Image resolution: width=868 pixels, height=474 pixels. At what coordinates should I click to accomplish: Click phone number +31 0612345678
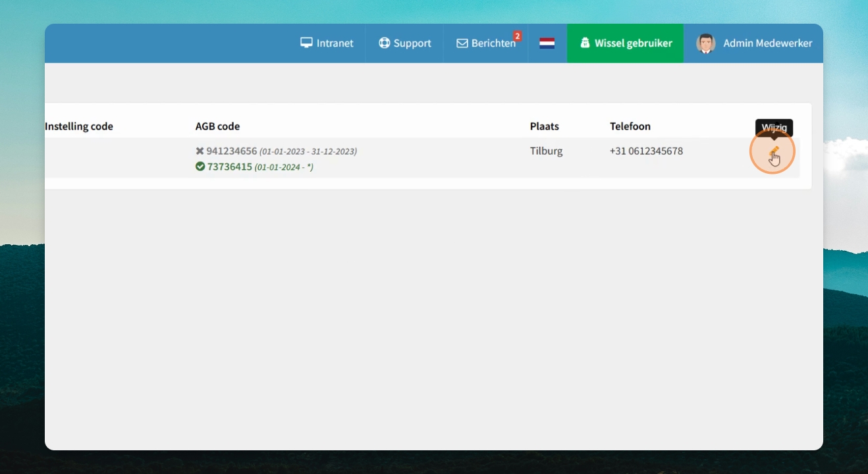pyautogui.click(x=646, y=151)
